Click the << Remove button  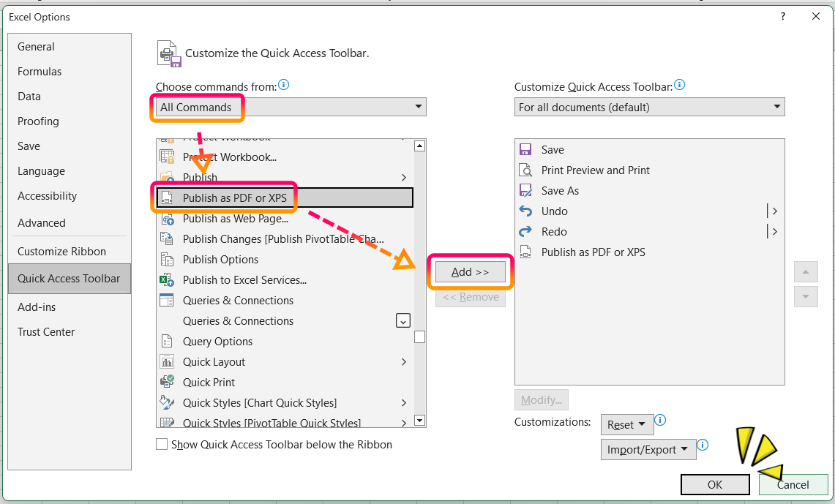point(471,297)
